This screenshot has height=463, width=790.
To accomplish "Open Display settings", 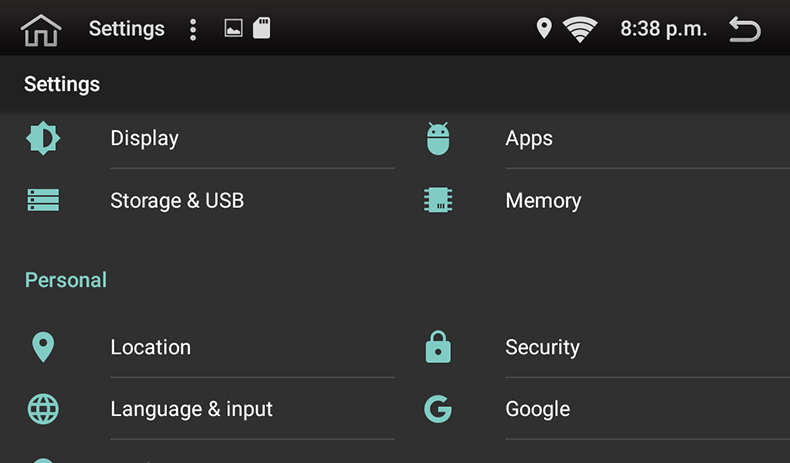I will [x=145, y=138].
